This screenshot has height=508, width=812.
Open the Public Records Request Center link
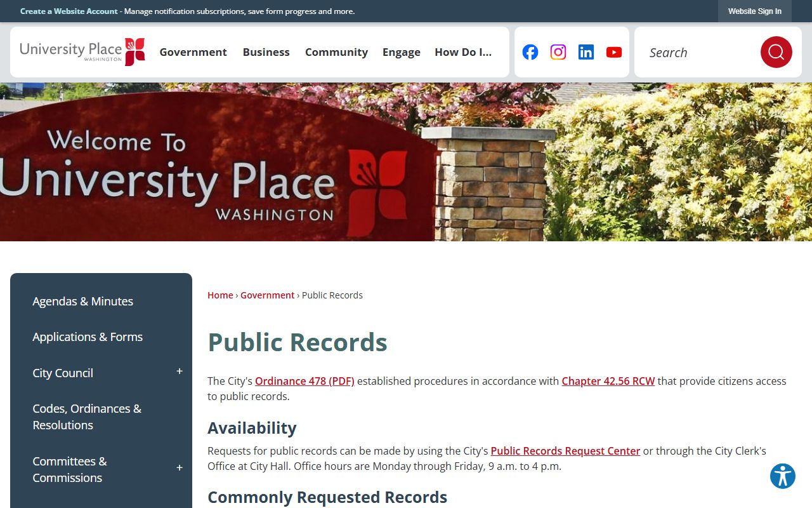[x=565, y=451]
